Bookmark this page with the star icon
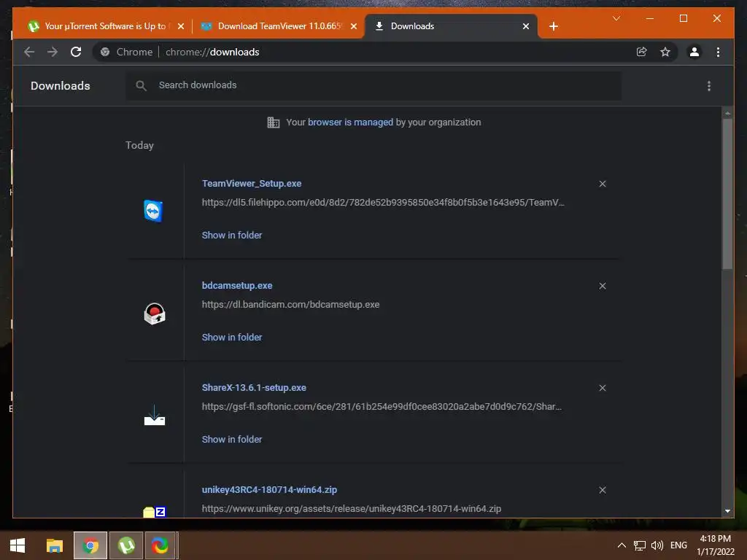The image size is (747, 560). 665,52
